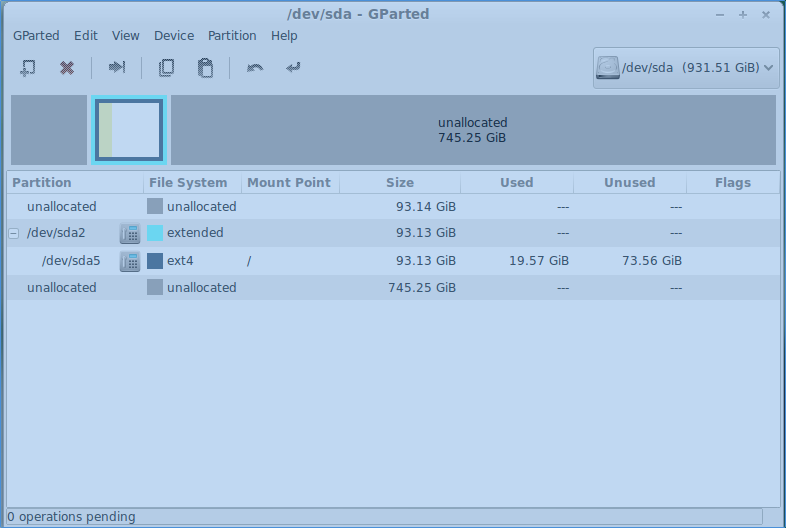This screenshot has width=786, height=528.
Task: Minimize the GParted window
Action: click(720, 15)
